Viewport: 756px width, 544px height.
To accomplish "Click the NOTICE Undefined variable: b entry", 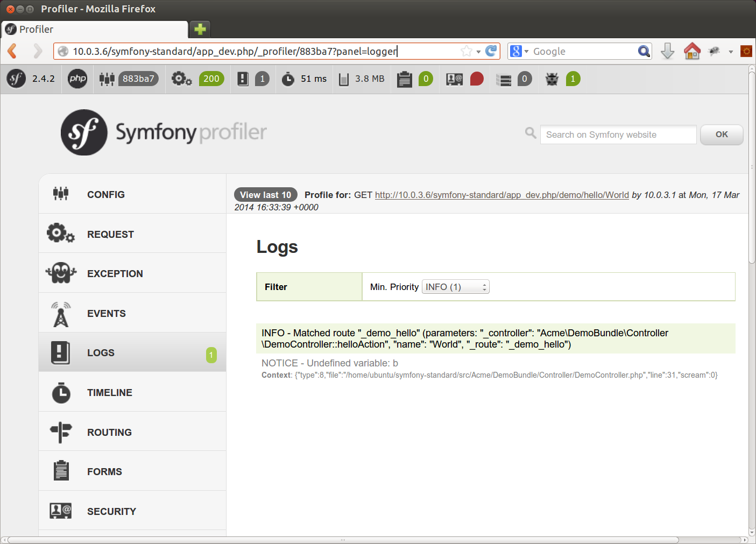I will coord(330,363).
